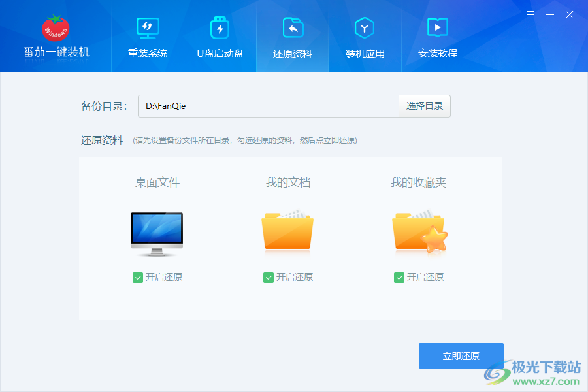Screen dimensions: 588x392
Task: Click the 备份目录 path input field
Action: 268,106
